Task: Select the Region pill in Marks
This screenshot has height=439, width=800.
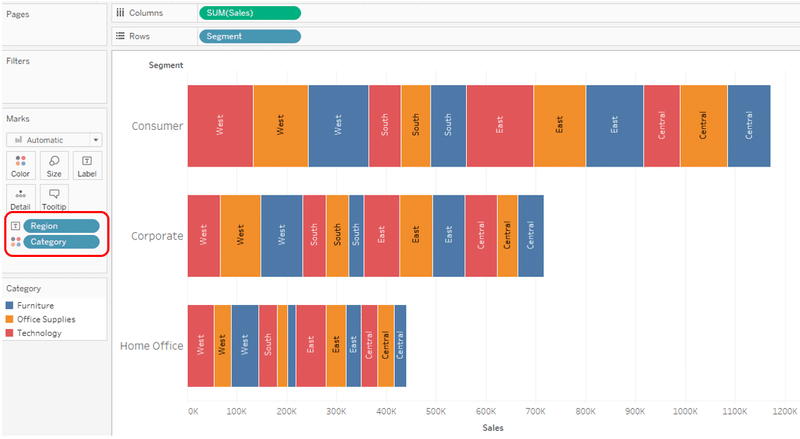Action: [x=62, y=226]
